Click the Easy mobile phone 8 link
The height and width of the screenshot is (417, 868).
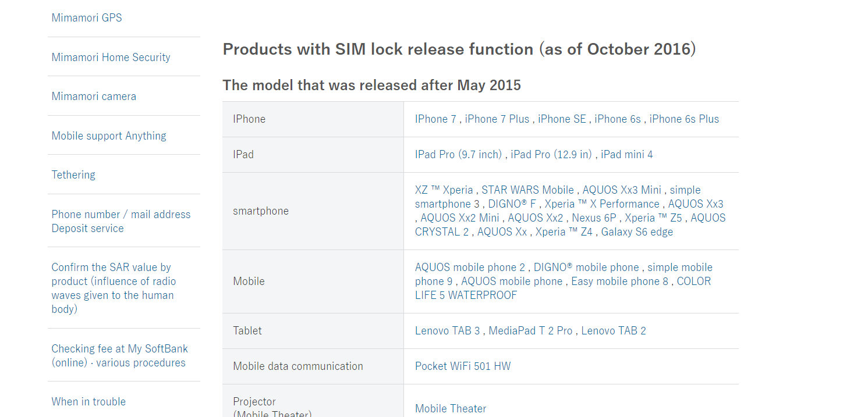point(619,281)
